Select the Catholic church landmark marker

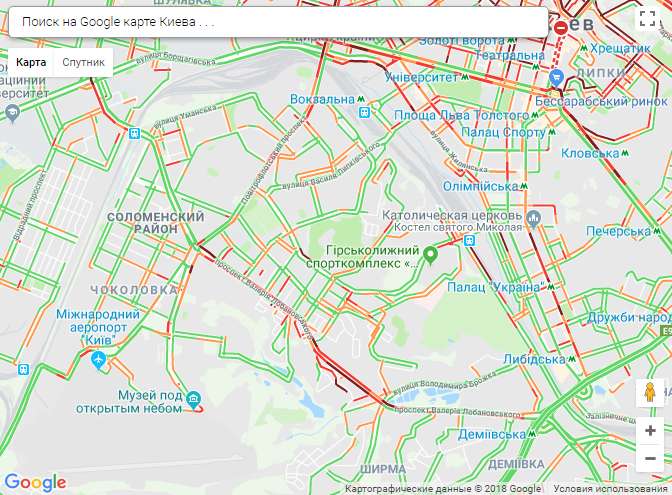click(x=534, y=219)
